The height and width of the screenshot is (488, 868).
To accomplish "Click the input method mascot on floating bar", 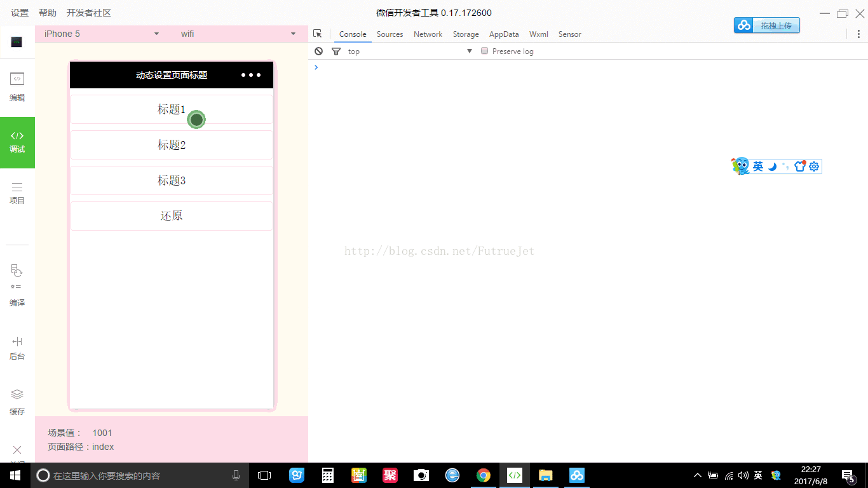I will click(740, 166).
